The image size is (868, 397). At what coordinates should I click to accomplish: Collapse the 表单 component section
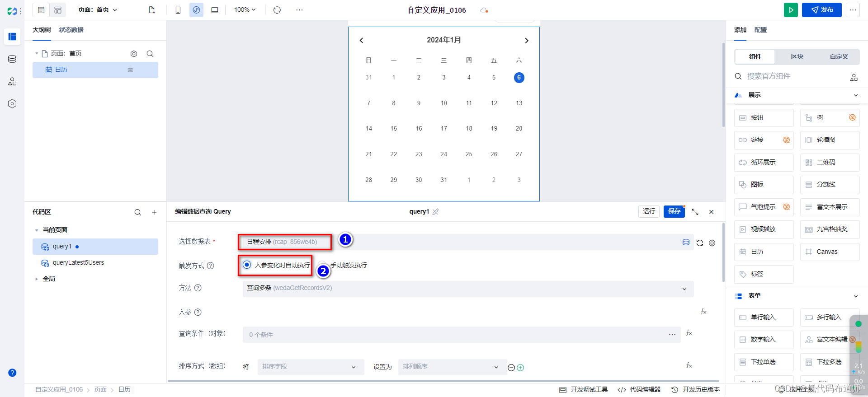855,296
